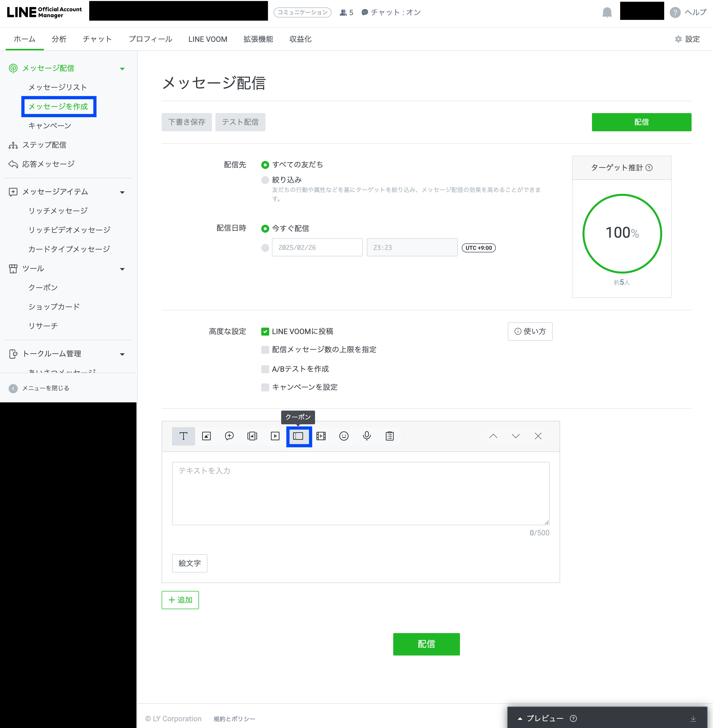Screen dimensions: 713x728
Task: Select the photo message icon
Action: (x=206, y=436)
